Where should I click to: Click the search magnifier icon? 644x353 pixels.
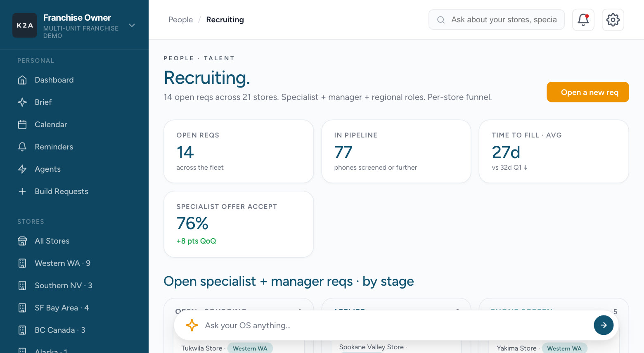tap(441, 20)
